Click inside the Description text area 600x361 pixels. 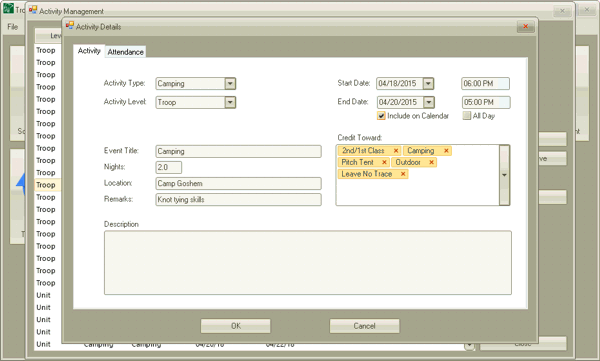(x=308, y=263)
